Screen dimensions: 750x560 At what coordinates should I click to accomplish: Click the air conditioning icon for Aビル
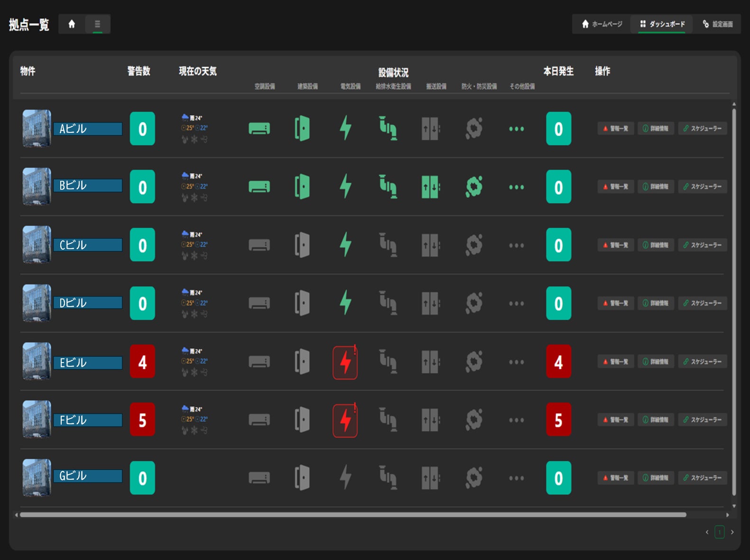(x=259, y=129)
